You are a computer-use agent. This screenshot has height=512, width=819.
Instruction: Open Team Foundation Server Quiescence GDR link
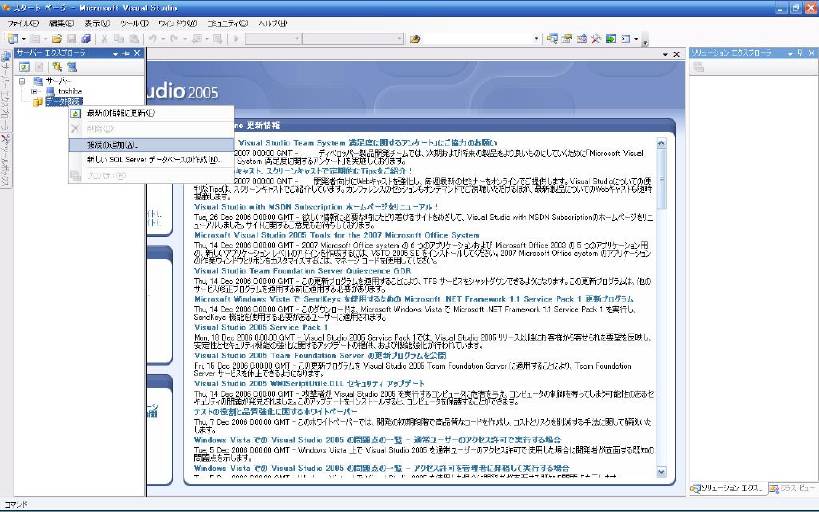(302, 271)
